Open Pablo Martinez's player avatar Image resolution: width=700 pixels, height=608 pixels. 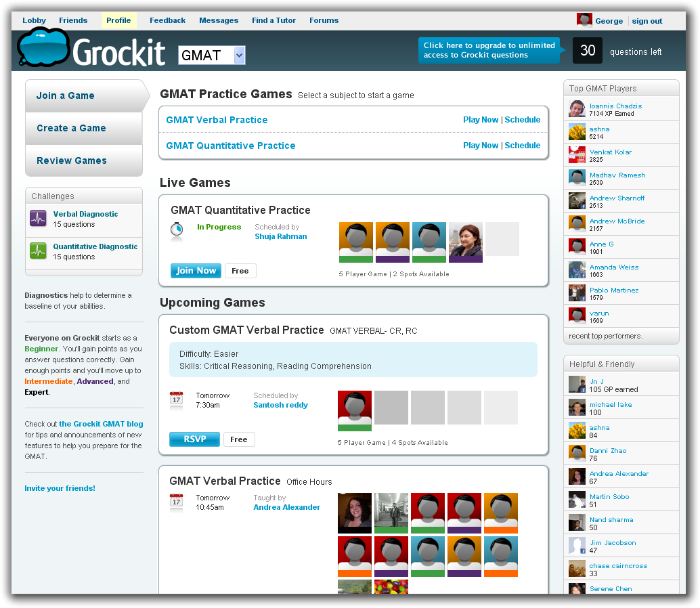pyautogui.click(x=577, y=293)
